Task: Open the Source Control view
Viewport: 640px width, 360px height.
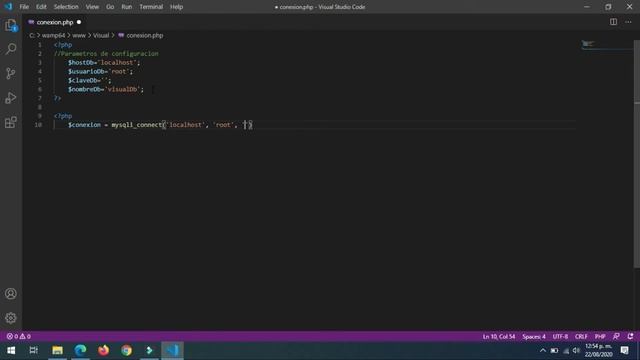Action: click(11, 73)
